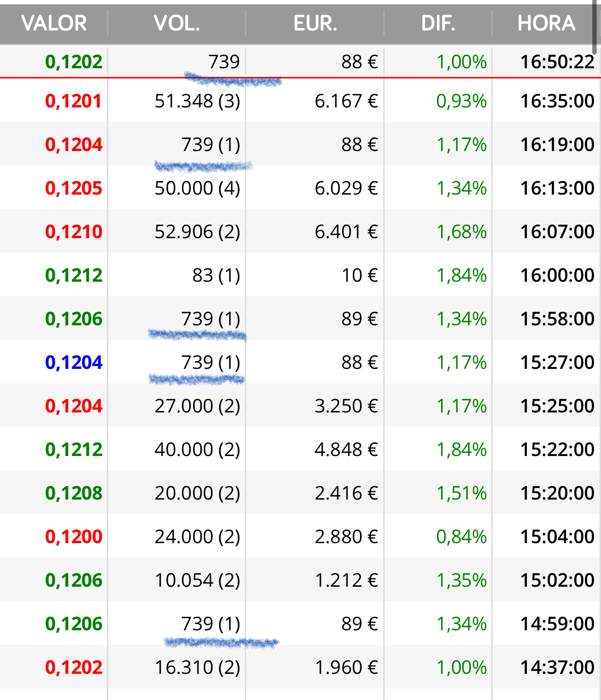Select time 16:00:00

557,275
